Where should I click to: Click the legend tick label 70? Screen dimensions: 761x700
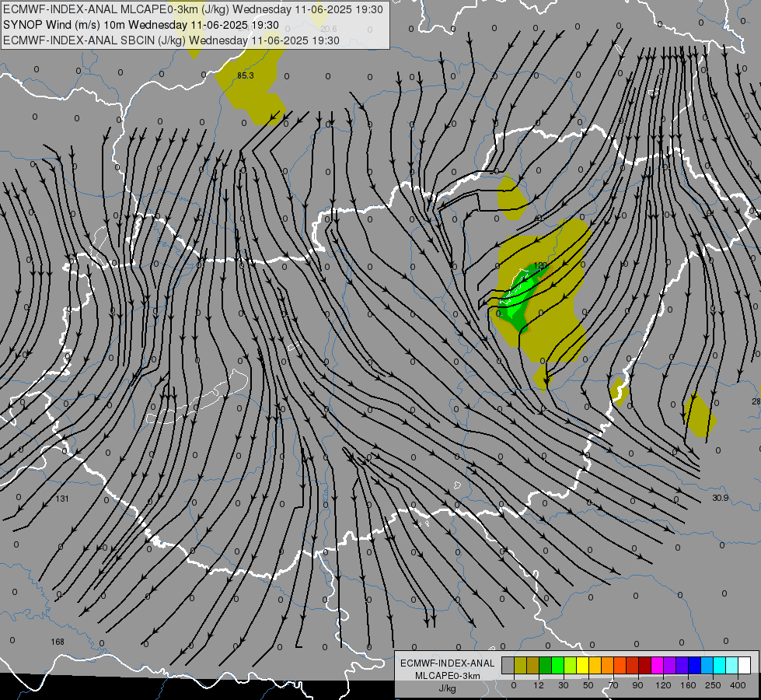coord(613,685)
